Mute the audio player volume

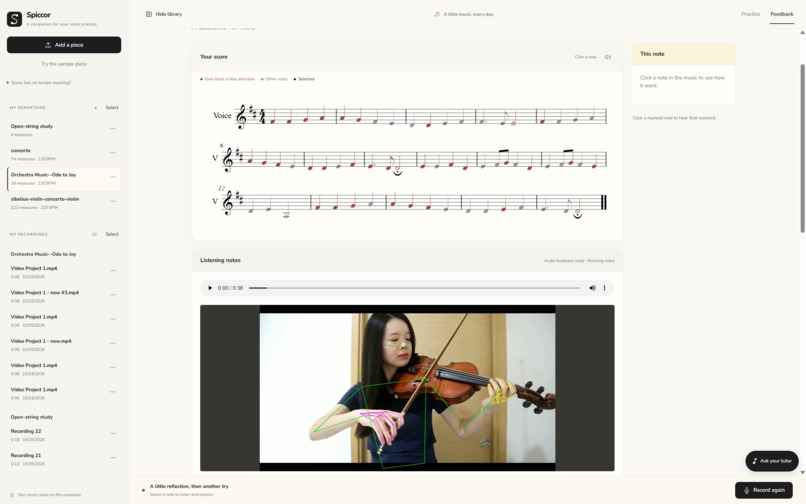click(x=592, y=288)
